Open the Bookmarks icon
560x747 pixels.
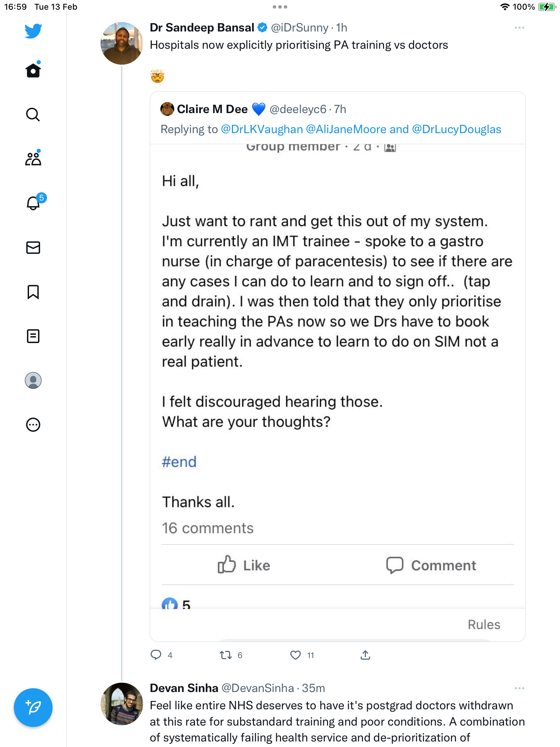point(33,292)
